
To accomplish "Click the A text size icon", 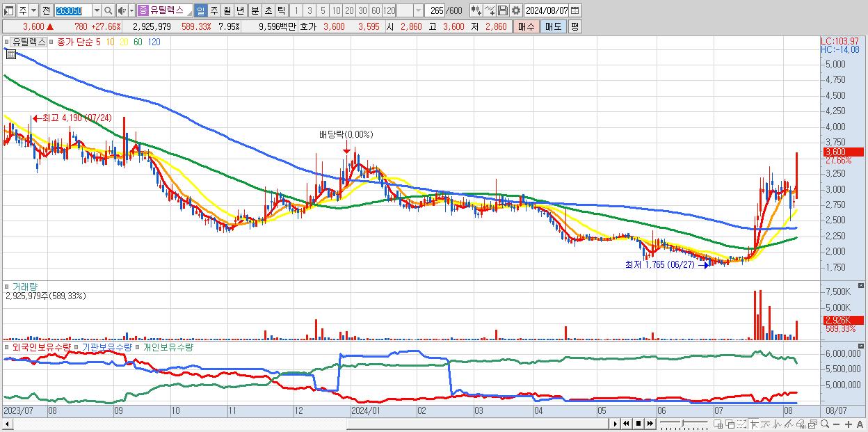I will (860, 424).
